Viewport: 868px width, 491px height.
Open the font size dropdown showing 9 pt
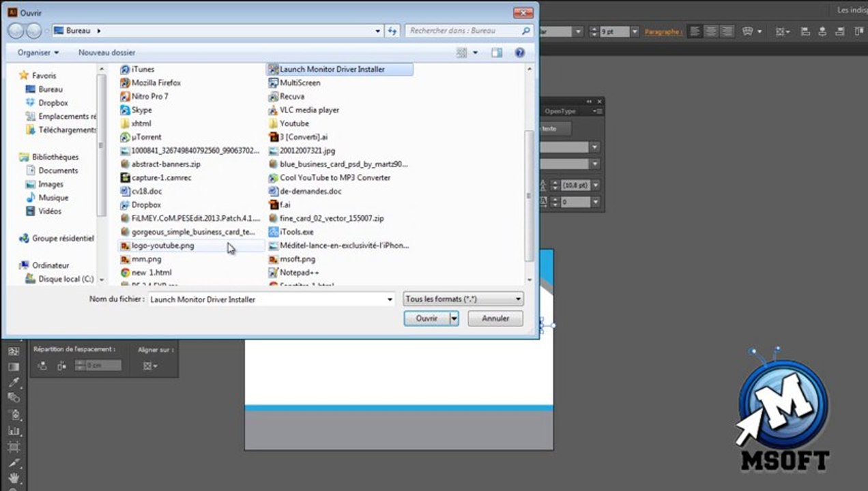coord(634,31)
